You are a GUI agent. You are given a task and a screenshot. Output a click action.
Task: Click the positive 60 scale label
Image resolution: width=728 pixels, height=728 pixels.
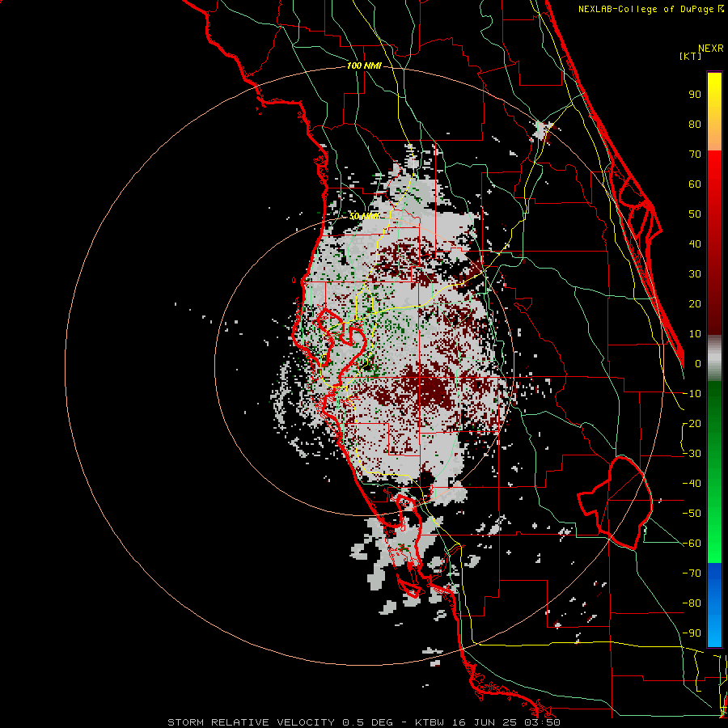pyautogui.click(x=695, y=184)
